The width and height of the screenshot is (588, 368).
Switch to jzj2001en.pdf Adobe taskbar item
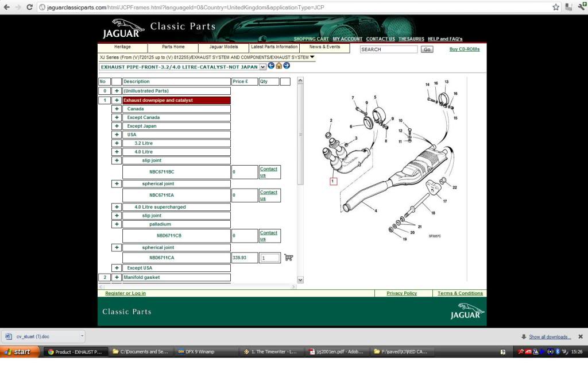coord(336,352)
